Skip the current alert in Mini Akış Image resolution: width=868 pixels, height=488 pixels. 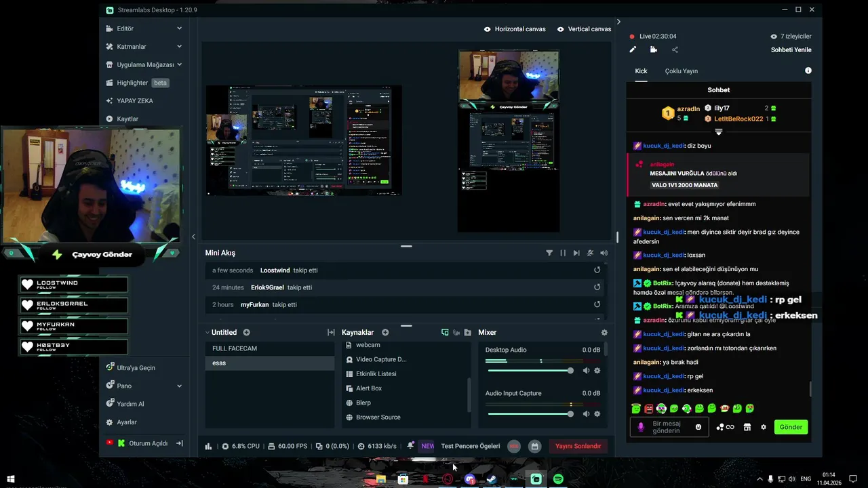pyautogui.click(x=576, y=253)
